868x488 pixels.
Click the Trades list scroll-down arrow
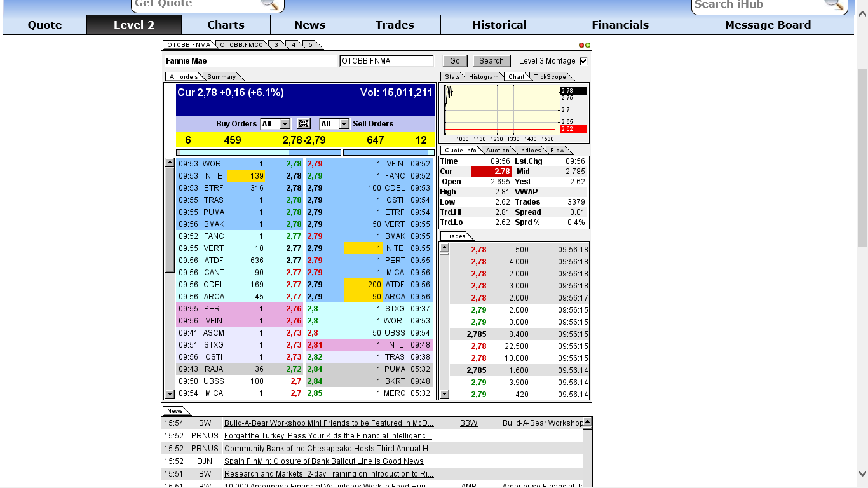[x=445, y=394]
